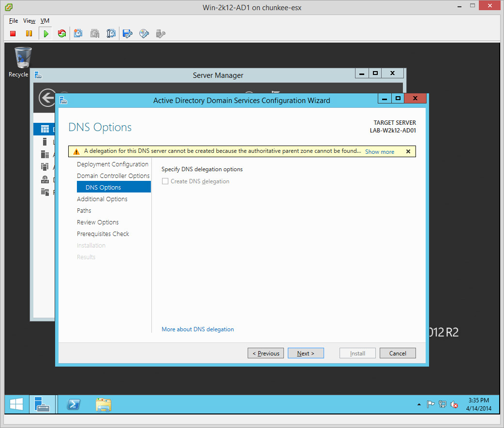Dismiss the yellow DNS warning banner
Screen dimensions: 504x428
tap(408, 151)
